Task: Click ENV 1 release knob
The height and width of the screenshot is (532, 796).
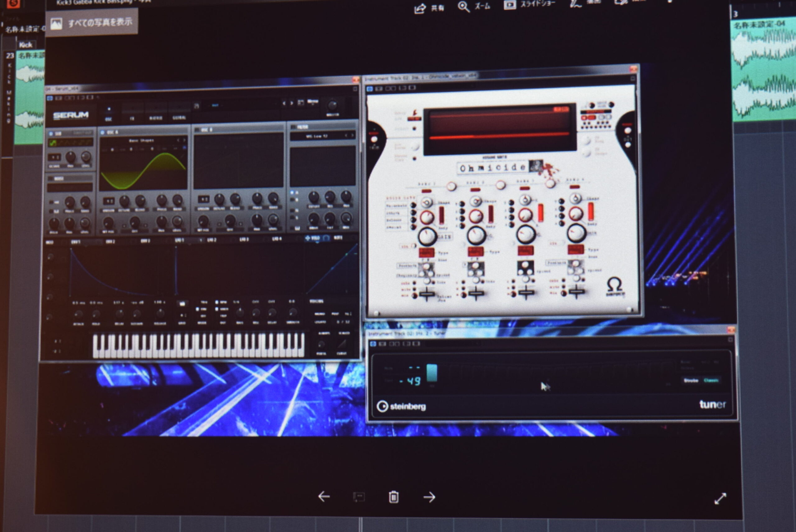Action: [160, 313]
